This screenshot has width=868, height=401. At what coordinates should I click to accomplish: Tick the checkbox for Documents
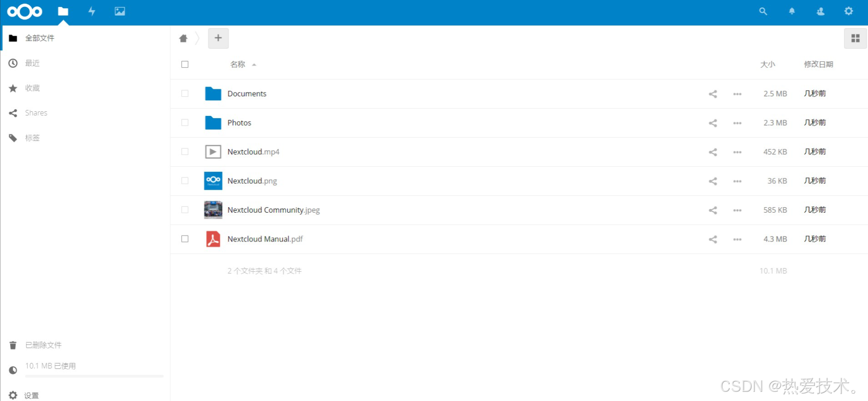click(185, 93)
